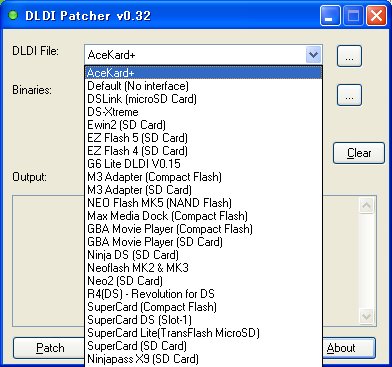Pick SuperCard DS (Slot-1)

pos(203,320)
